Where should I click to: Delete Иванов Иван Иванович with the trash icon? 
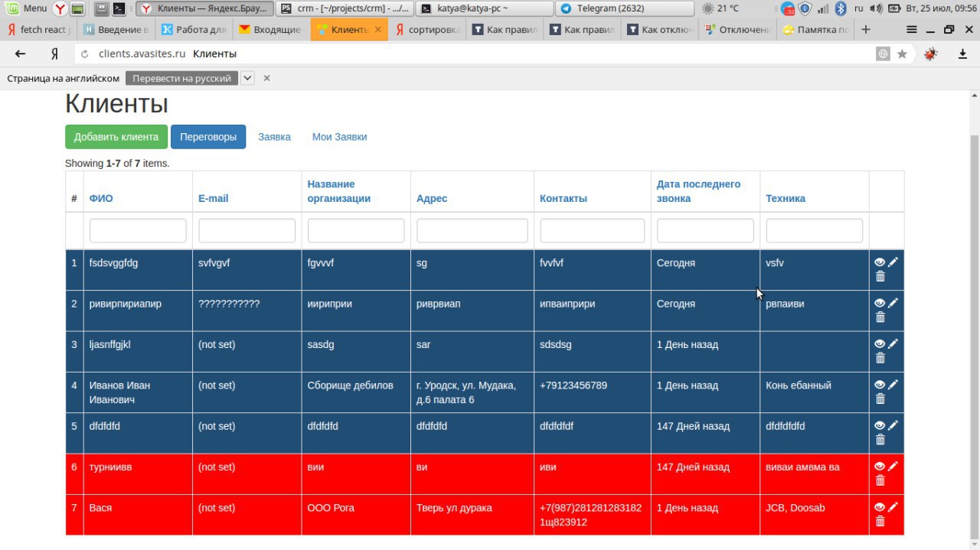(880, 399)
